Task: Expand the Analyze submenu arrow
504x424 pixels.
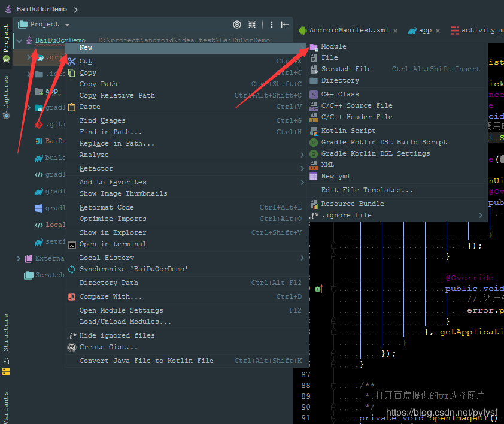Action: point(302,155)
